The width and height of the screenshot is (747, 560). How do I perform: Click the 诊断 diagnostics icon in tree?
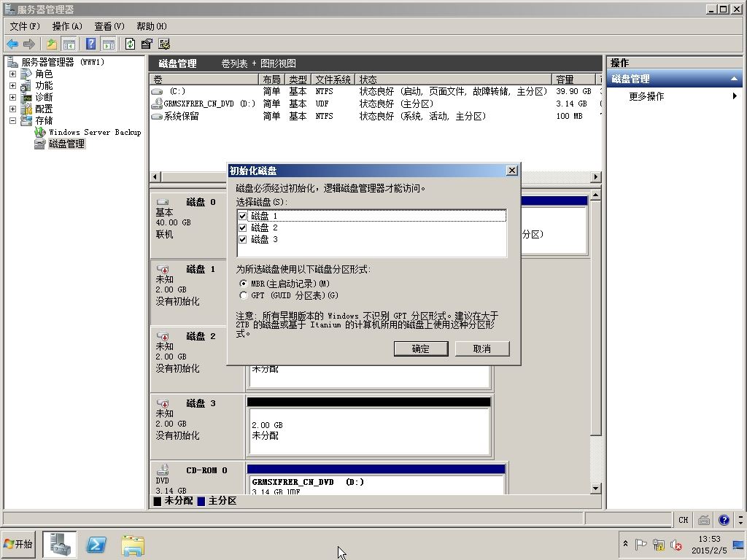point(27,97)
